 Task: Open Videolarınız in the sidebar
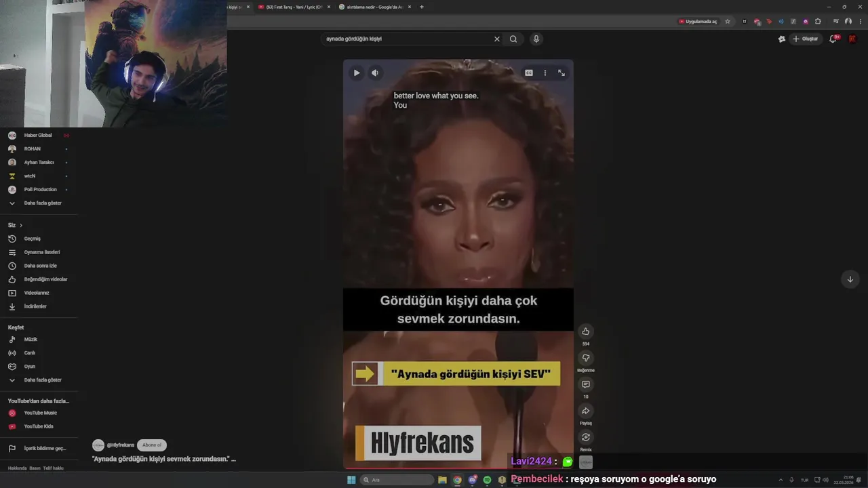(x=38, y=293)
